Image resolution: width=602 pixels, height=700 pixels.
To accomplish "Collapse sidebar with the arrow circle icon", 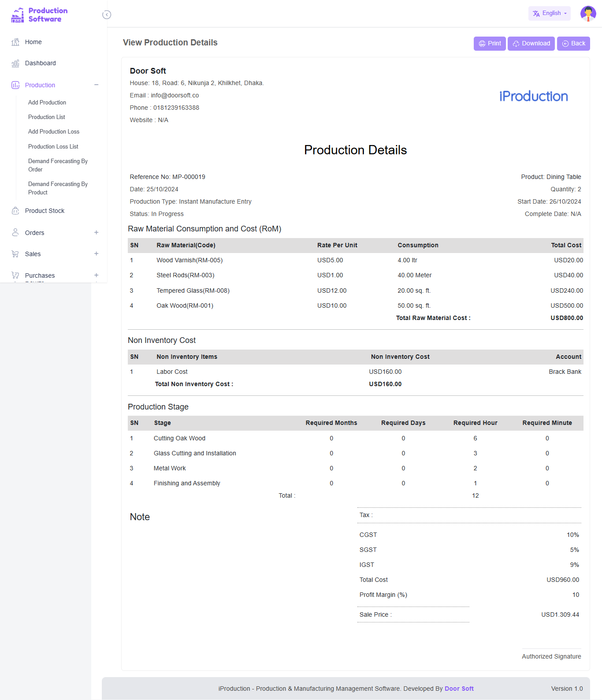I will tap(107, 15).
